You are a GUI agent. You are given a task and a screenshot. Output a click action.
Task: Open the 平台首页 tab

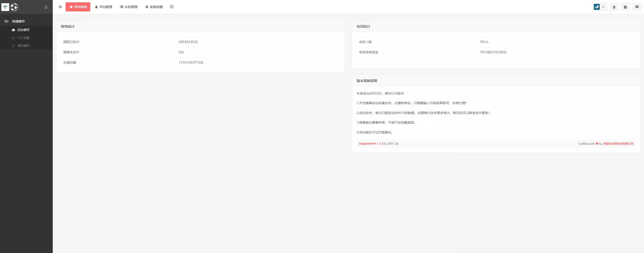click(78, 7)
